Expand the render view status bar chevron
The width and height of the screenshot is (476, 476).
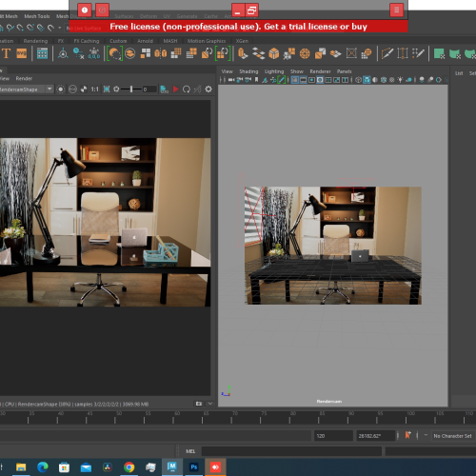(210, 404)
